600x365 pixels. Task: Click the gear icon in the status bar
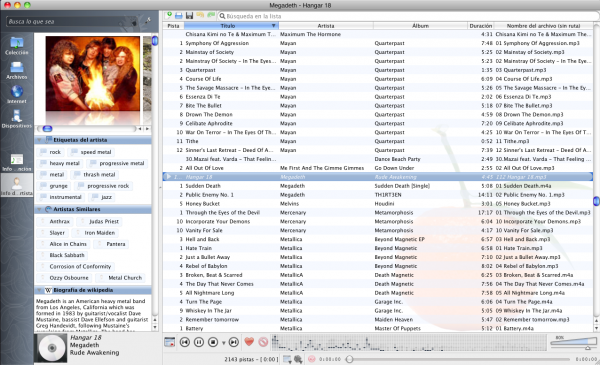pyautogui.click(x=298, y=359)
